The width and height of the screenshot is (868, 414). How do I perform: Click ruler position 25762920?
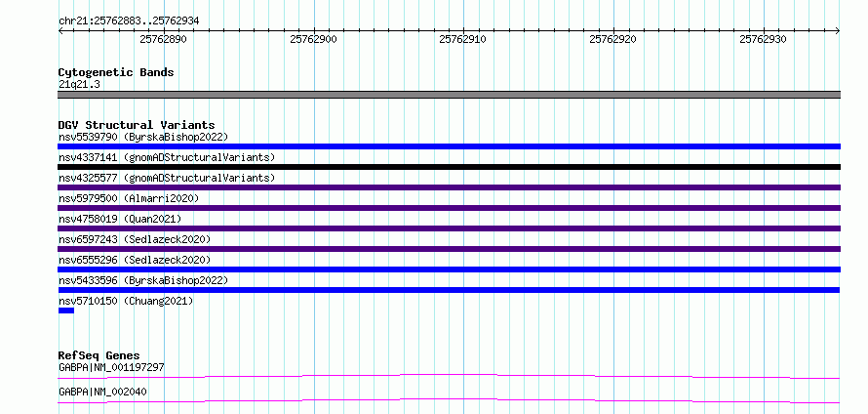pos(612,39)
